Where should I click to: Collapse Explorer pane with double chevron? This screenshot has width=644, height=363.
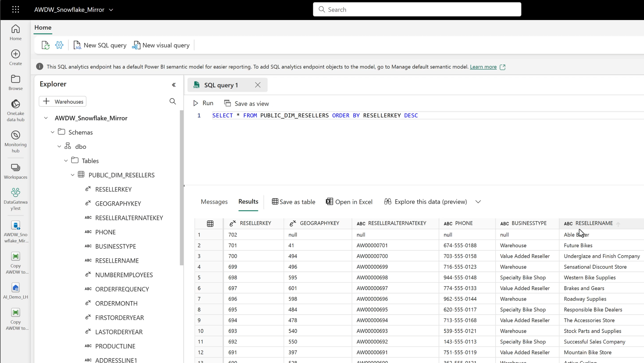click(x=174, y=85)
